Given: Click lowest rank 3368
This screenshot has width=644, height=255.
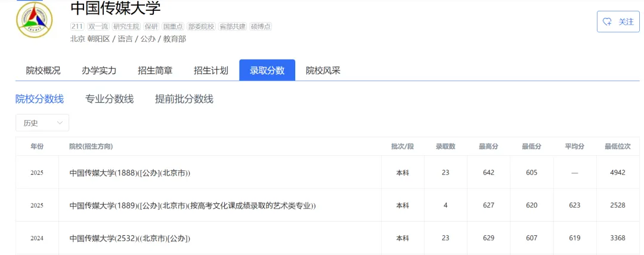Looking at the screenshot, I should click(x=618, y=238).
